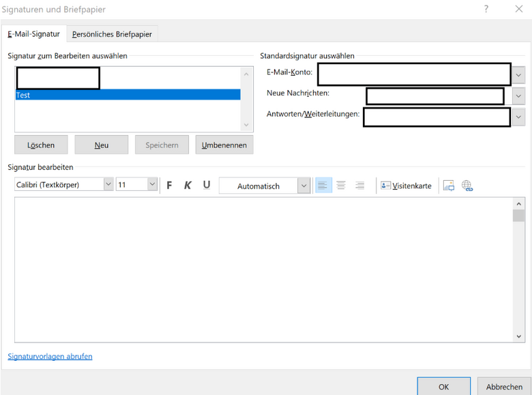Align signature text left
The width and height of the screenshot is (532, 395).
[323, 186]
